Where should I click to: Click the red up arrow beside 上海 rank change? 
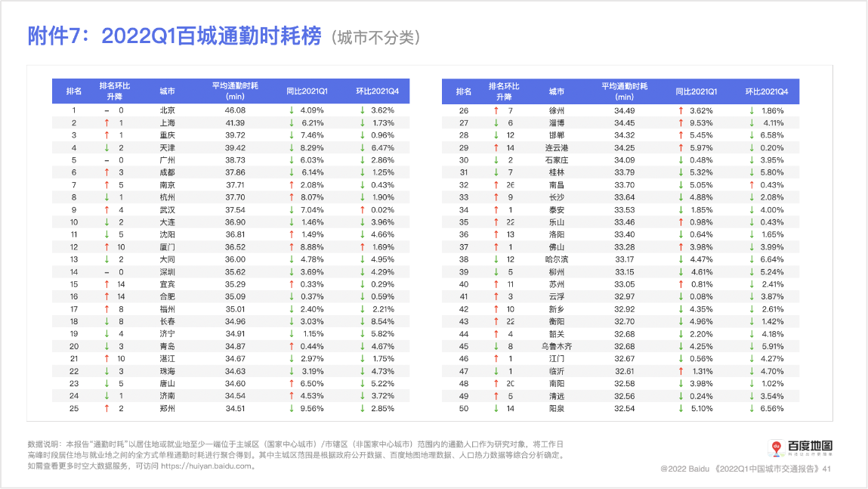click(x=107, y=123)
